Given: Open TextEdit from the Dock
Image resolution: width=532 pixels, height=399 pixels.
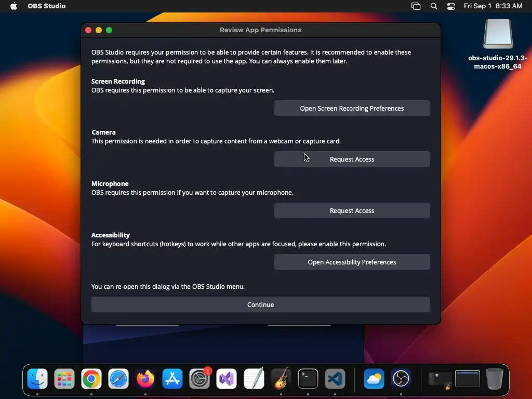Looking at the screenshot, I should pos(254,379).
